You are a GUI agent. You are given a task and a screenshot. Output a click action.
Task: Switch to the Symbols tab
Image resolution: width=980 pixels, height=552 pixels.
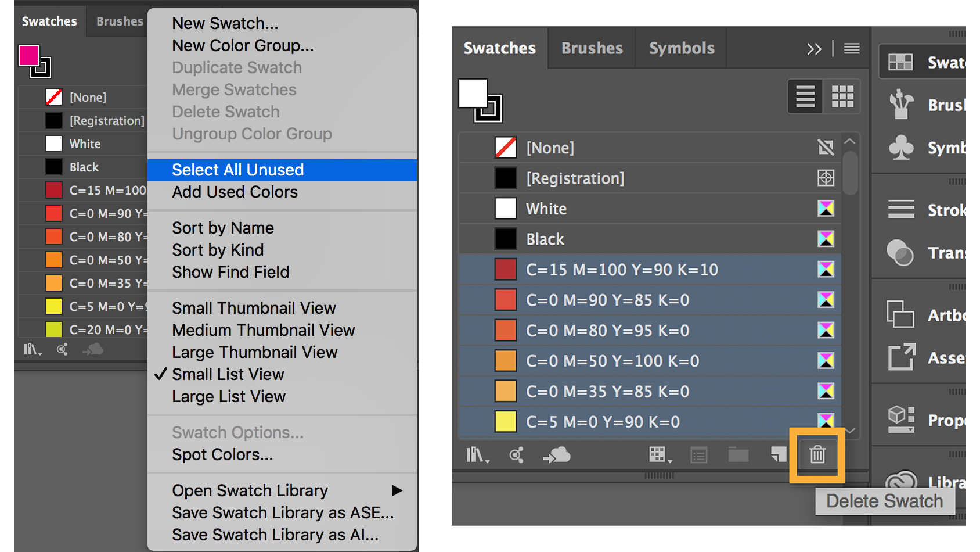pos(681,48)
